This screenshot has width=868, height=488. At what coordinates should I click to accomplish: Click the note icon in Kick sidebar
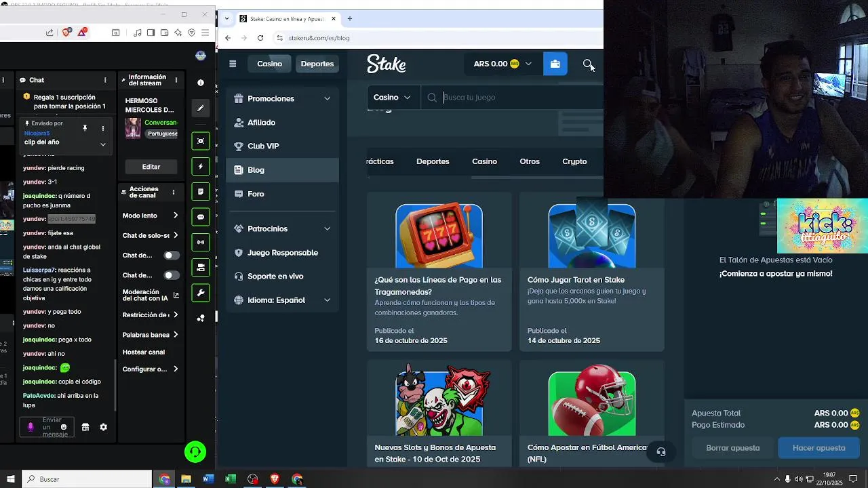(201, 192)
